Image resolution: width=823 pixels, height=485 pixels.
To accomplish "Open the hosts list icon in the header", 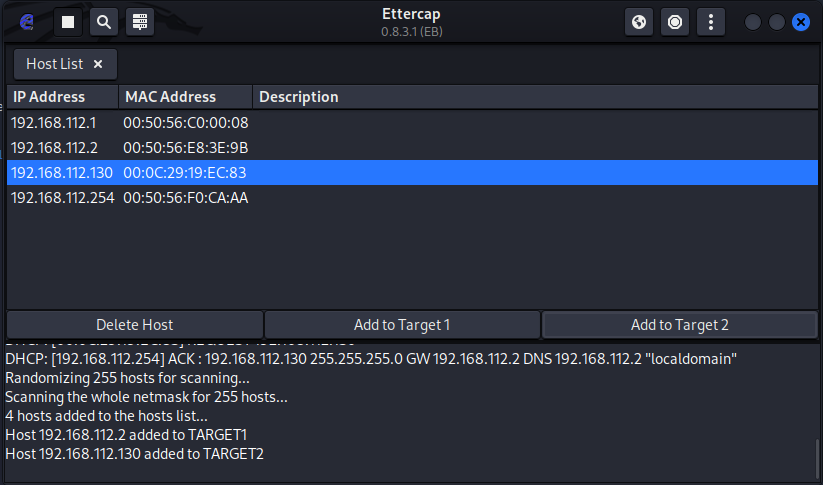I will click(x=139, y=21).
